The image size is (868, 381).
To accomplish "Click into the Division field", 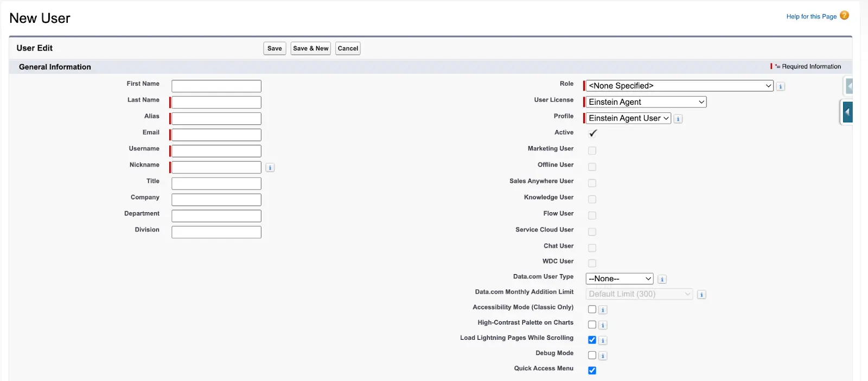I will [x=216, y=232].
